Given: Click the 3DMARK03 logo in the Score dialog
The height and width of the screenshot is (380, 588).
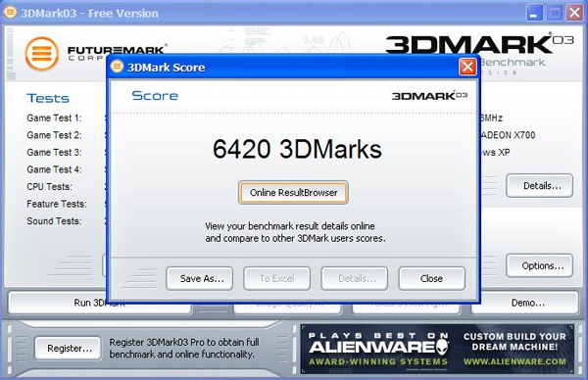Looking at the screenshot, I should pyautogui.click(x=429, y=96).
